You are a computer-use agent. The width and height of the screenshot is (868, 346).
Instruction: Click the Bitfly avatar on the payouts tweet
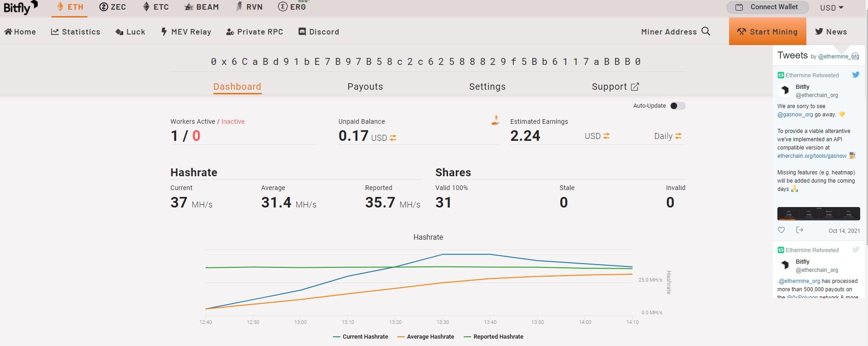pos(785,265)
